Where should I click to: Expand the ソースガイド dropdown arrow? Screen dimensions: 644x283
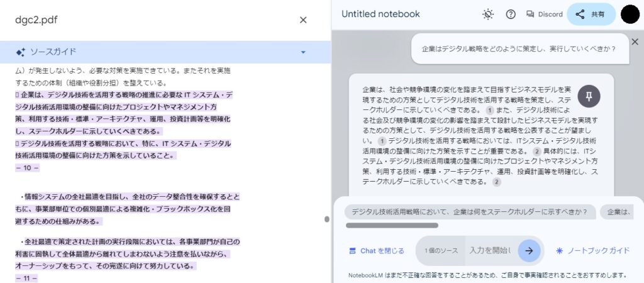click(303, 52)
